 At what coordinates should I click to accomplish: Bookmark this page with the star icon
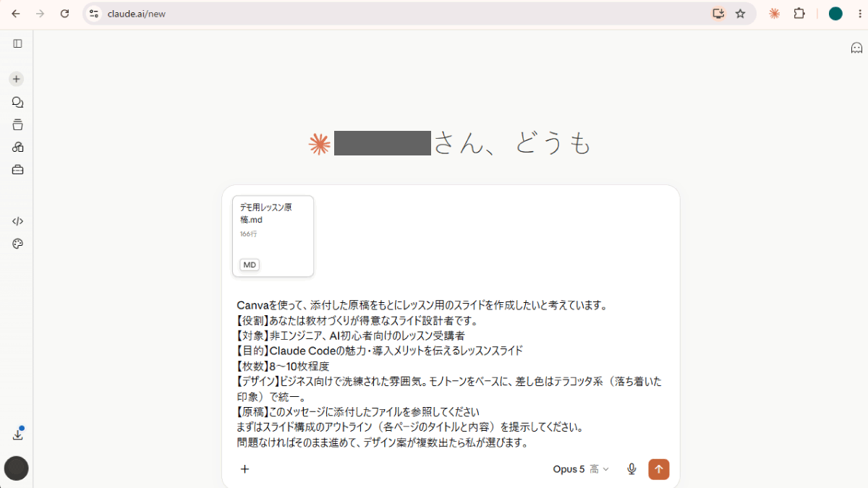coord(740,13)
